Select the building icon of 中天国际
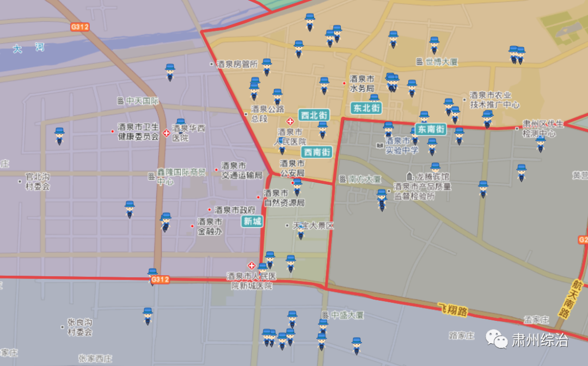588x366 pixels. click(x=120, y=101)
